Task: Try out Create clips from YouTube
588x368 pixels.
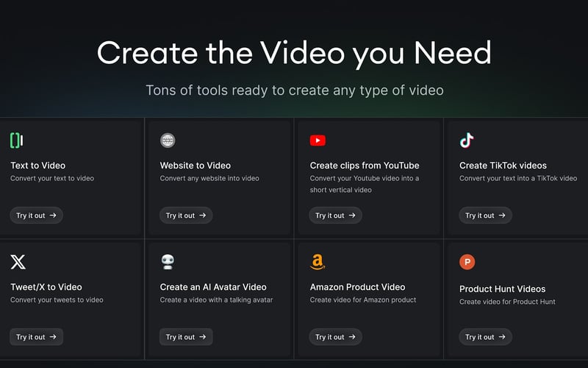Action: (x=336, y=215)
